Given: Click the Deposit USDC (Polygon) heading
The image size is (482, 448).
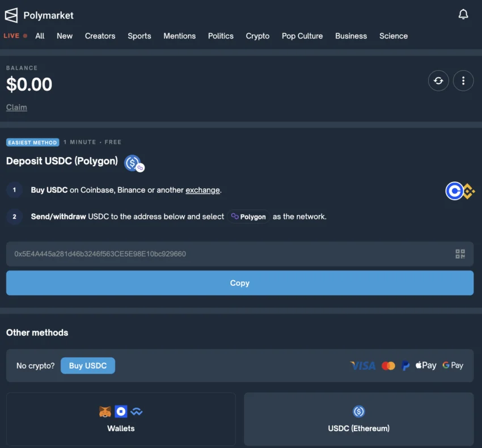Looking at the screenshot, I should tap(62, 161).
